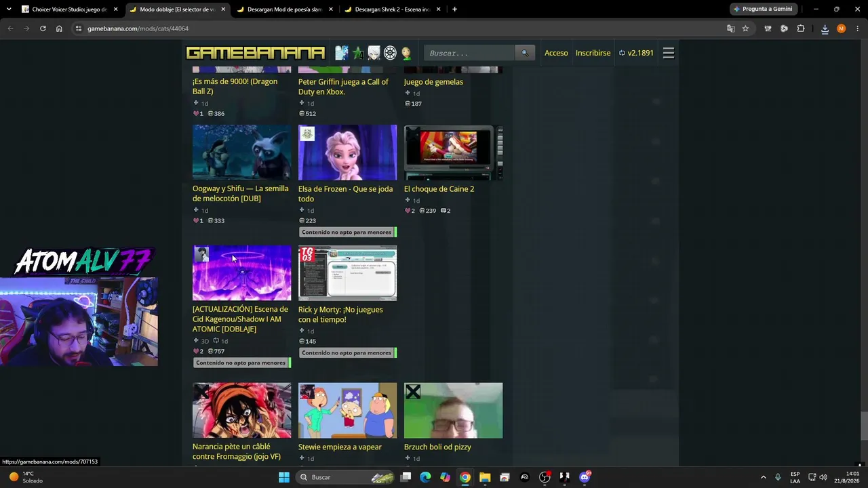Focus the Buscar search field on GameBanana
This screenshot has height=488, width=868.
pos(469,53)
